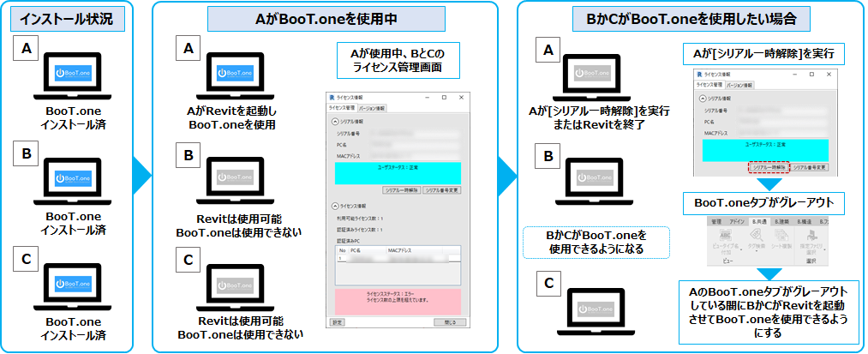Viewport: 868px width, 354px height.
Task: Click MACアドレス column header in 認証済みPC table
Action: (x=415, y=250)
